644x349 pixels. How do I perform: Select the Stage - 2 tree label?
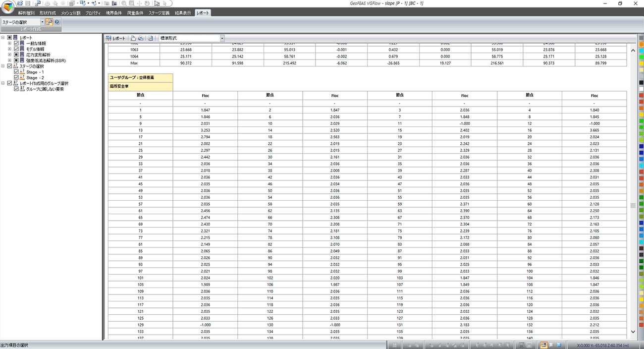(x=35, y=78)
